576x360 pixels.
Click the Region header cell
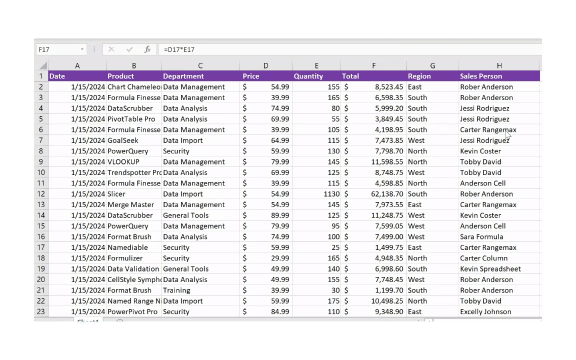pyautogui.click(x=432, y=76)
